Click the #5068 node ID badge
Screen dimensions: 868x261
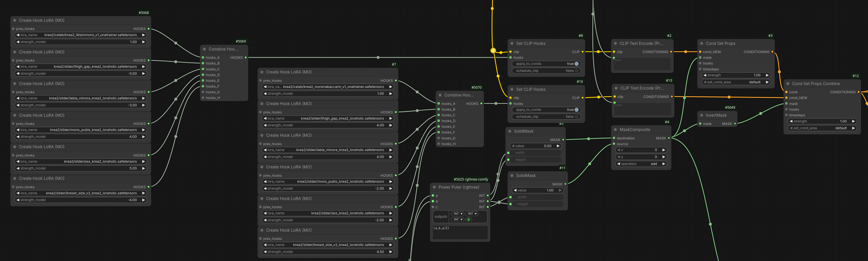click(x=144, y=13)
